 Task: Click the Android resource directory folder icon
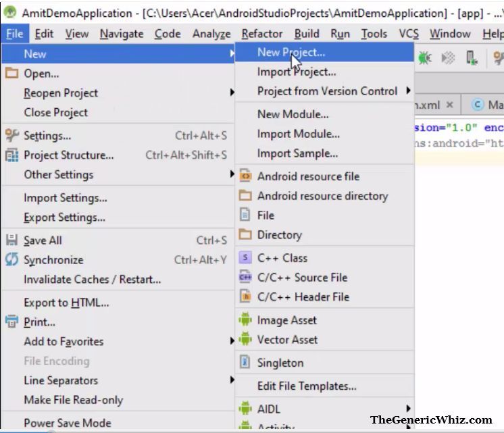click(245, 195)
